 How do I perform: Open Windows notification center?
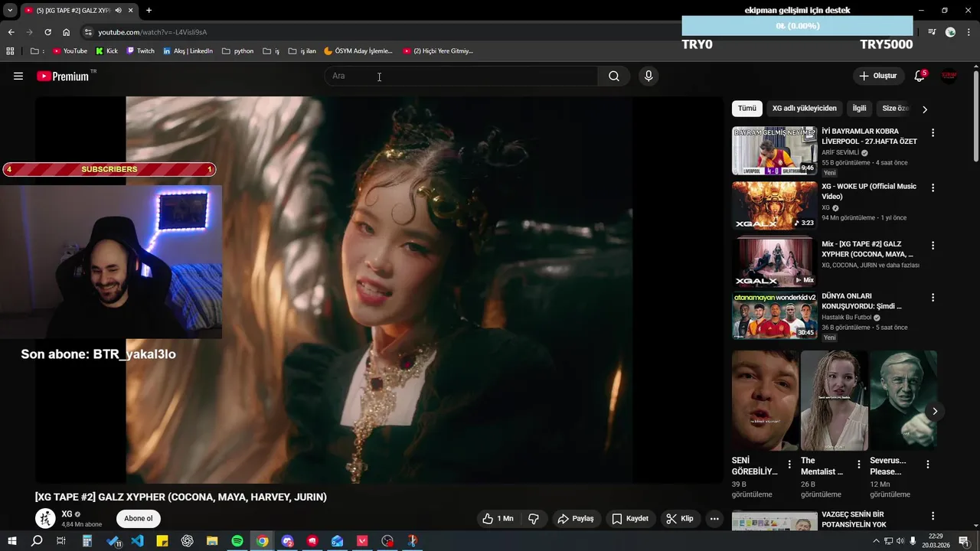tap(964, 541)
